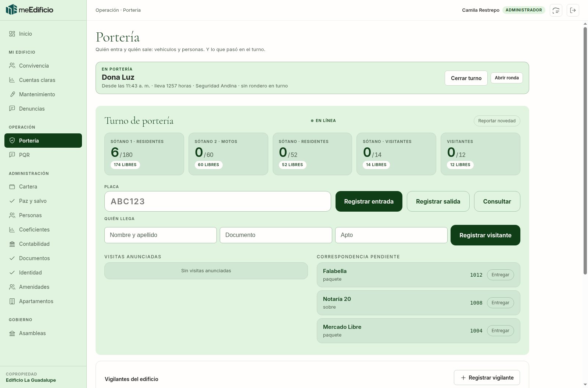588x388 pixels.
Task: Click the vertical page scrollbar
Action: 585,151
